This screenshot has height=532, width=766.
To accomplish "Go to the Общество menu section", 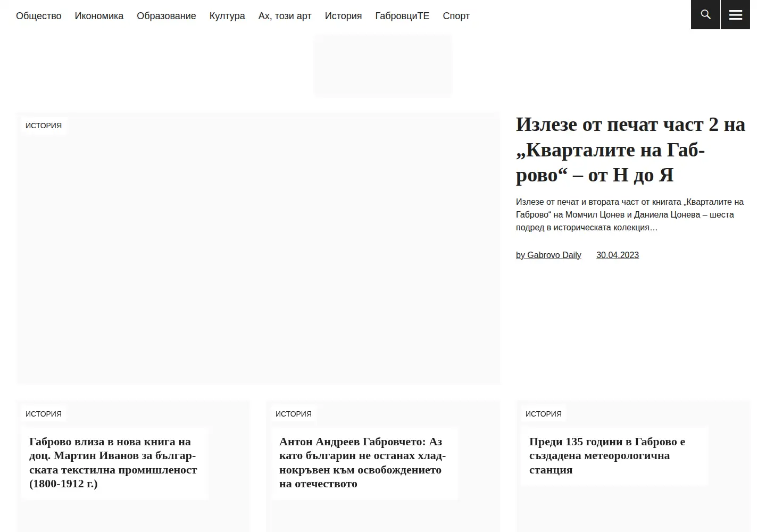I will point(39,16).
